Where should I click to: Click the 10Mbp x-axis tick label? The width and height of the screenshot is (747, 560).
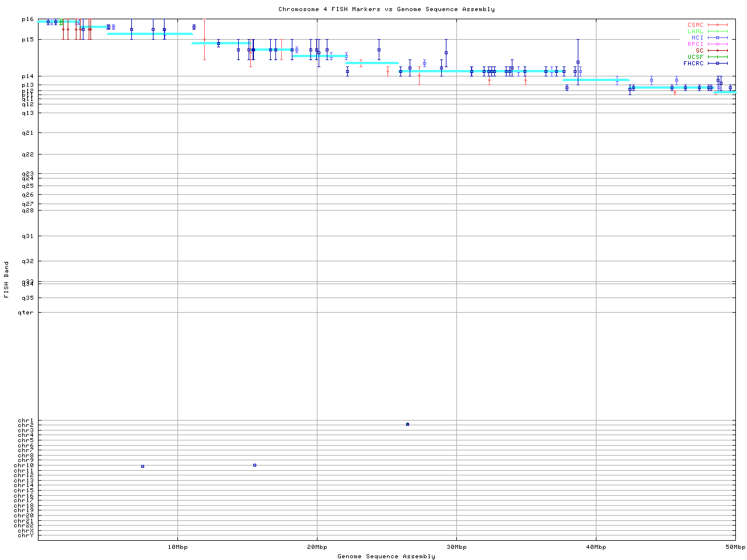[x=177, y=547]
